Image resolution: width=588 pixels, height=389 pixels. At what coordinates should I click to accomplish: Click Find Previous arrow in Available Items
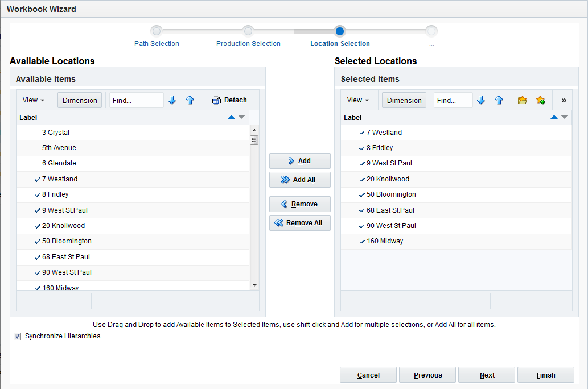coord(190,100)
